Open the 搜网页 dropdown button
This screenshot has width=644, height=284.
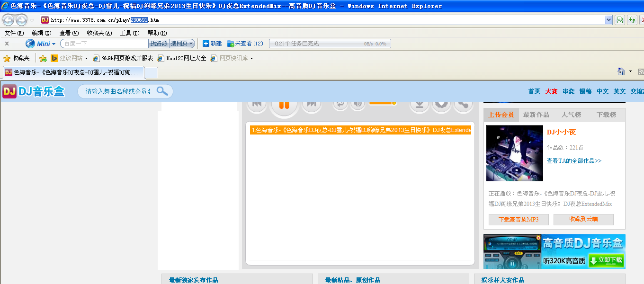click(x=182, y=44)
